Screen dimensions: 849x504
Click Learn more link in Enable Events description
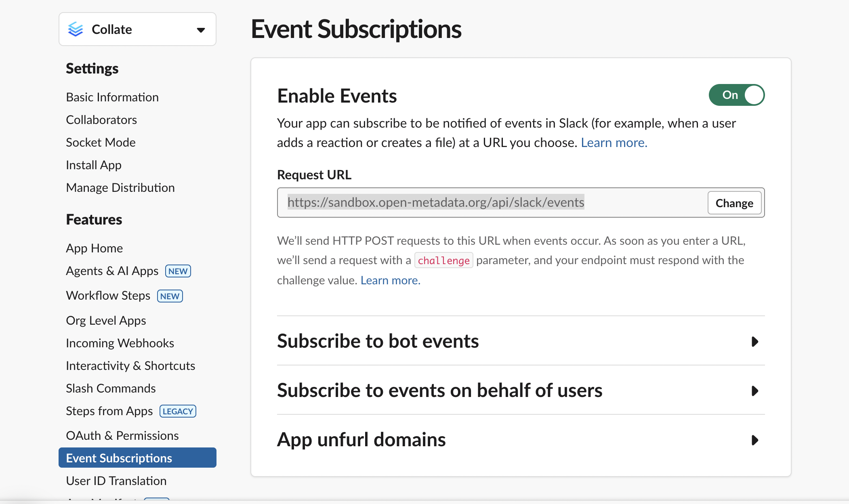coord(614,143)
